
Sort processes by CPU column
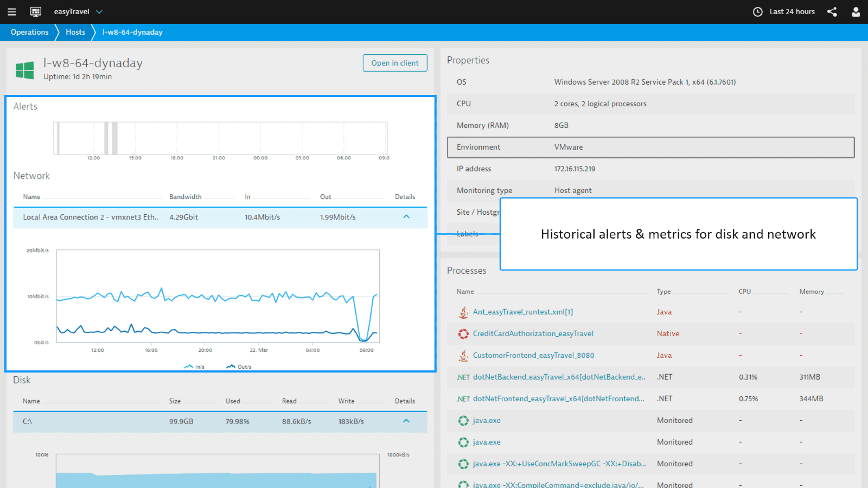744,292
